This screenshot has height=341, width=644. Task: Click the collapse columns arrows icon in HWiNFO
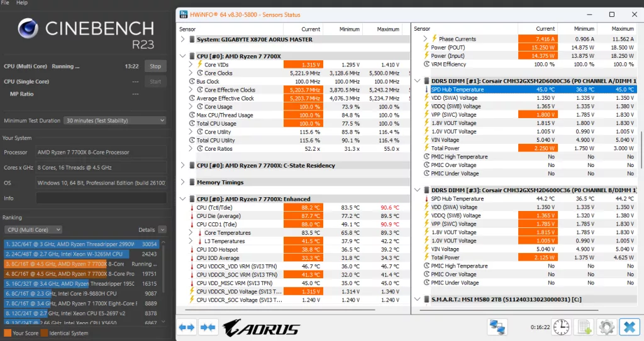click(208, 327)
